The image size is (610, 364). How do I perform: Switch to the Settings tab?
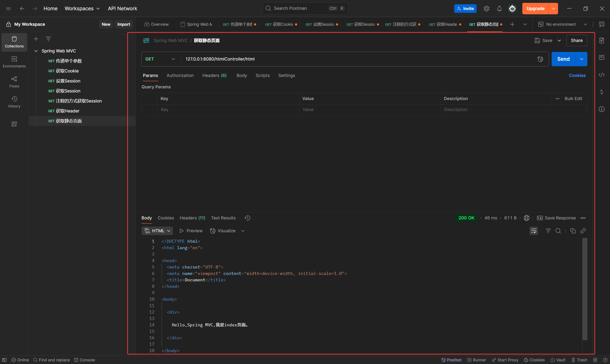tap(286, 76)
